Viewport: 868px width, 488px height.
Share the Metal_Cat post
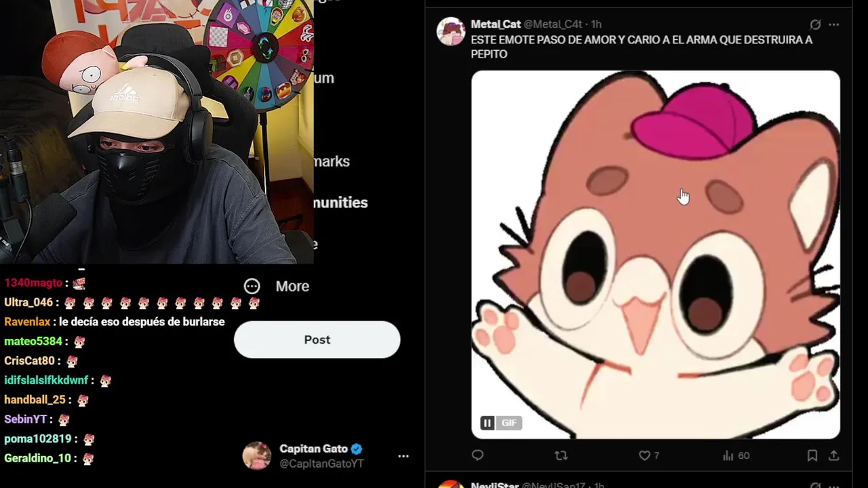834,455
